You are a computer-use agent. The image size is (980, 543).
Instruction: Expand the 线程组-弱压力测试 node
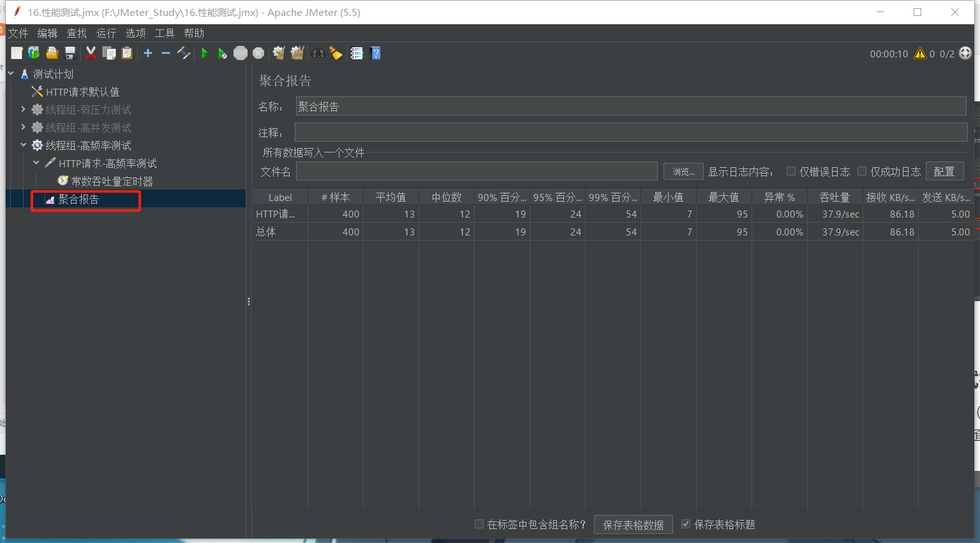click(x=24, y=109)
